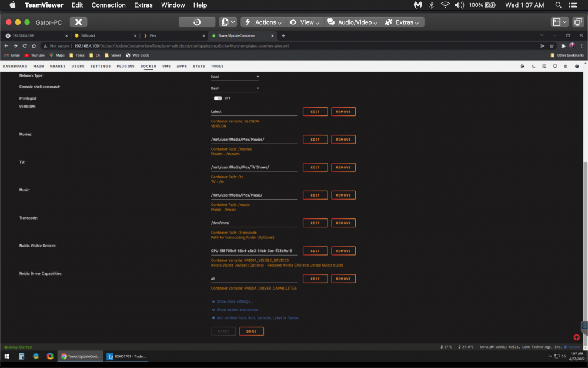This screenshot has width=588, height=368.
Task: Click the Chrome home icon
Action: [x=34, y=46]
